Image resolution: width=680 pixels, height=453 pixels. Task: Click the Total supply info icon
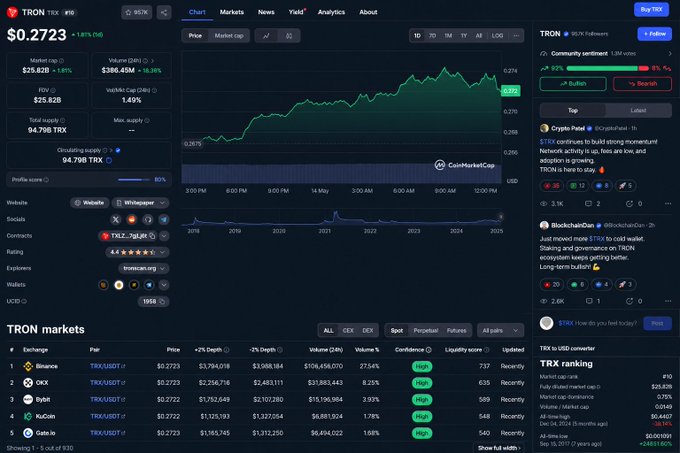click(62, 120)
